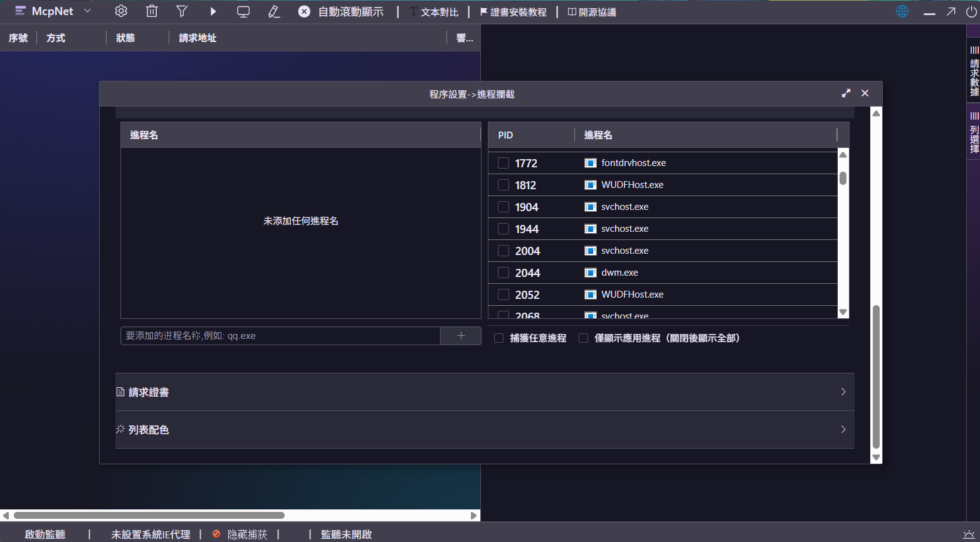The image size is (980, 542).
Task: Click the 開源協議 link
Action: [x=592, y=12]
